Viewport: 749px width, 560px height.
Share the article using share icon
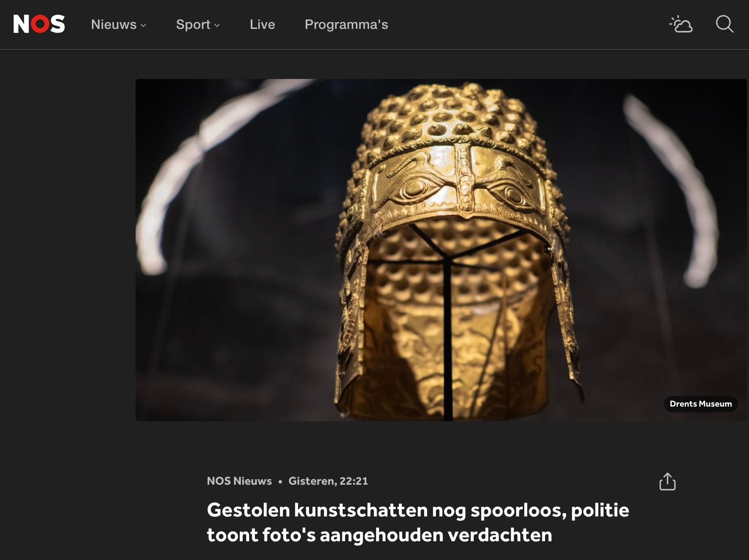[668, 481]
